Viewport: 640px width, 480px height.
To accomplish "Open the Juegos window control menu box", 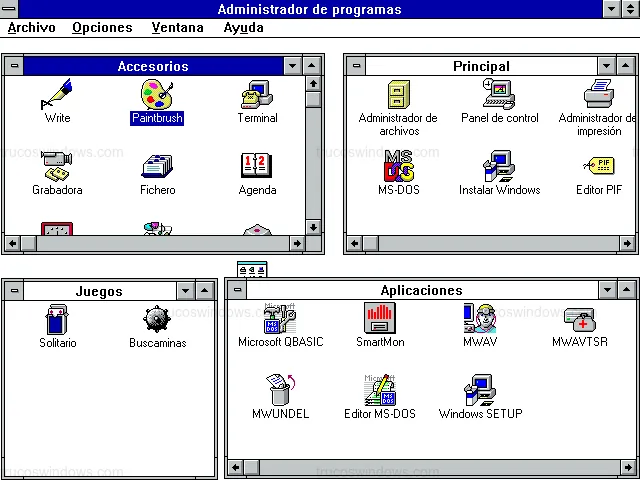I will pyautogui.click(x=14, y=291).
